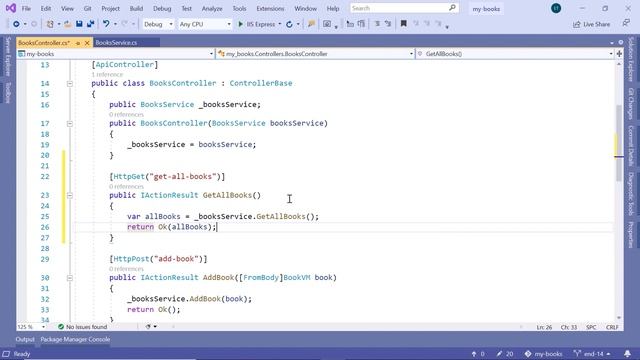640x360 pixels.
Task: Click the Visual Studio logo icon
Action: [x=11, y=8]
